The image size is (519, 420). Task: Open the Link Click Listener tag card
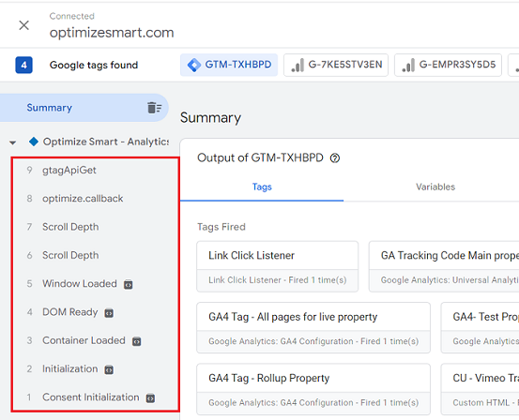[278, 266]
